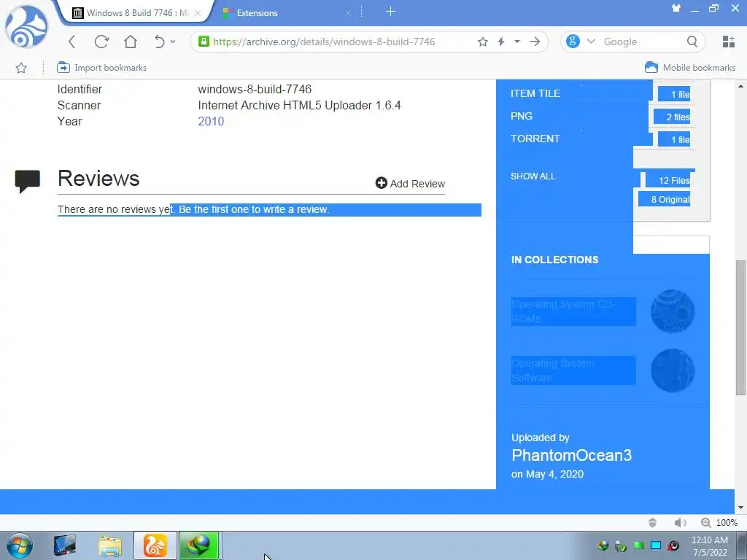The height and width of the screenshot is (560, 747).
Task: Click the 12 Files link
Action: point(674,181)
